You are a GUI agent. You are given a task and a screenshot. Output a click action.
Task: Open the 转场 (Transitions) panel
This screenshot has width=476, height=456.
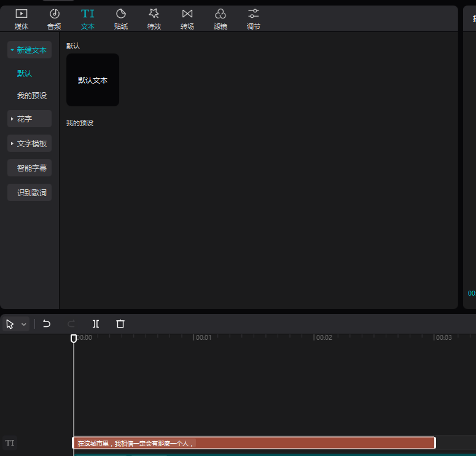click(187, 18)
